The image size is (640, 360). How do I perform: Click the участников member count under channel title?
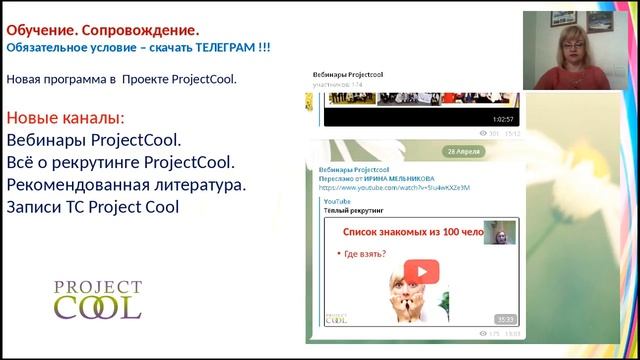click(338, 84)
